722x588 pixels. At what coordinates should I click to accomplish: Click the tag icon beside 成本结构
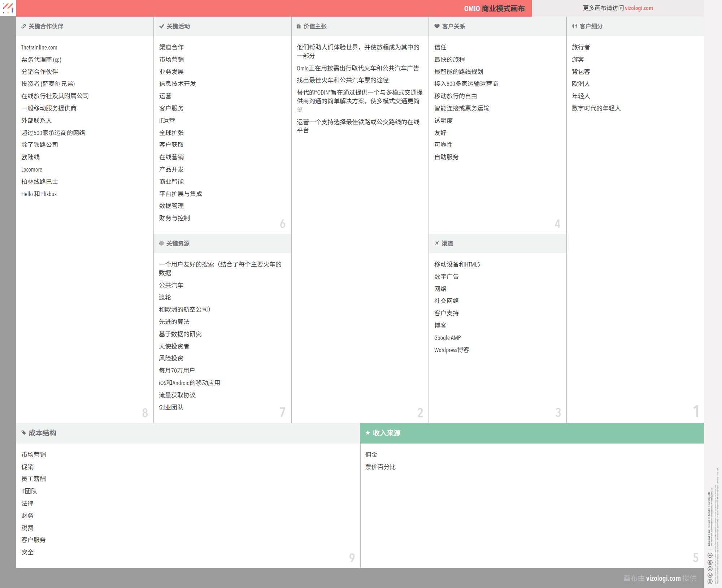pos(24,433)
